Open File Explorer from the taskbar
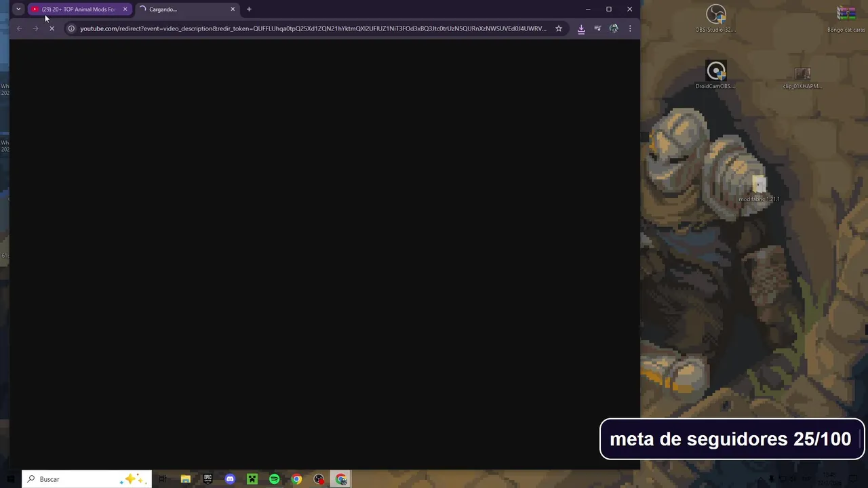The width and height of the screenshot is (868, 488). coord(185,479)
